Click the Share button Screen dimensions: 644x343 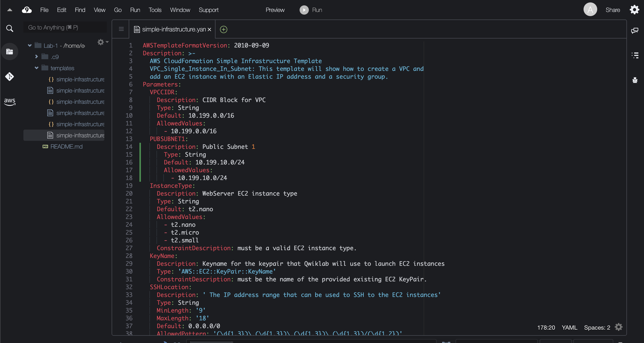[613, 10]
